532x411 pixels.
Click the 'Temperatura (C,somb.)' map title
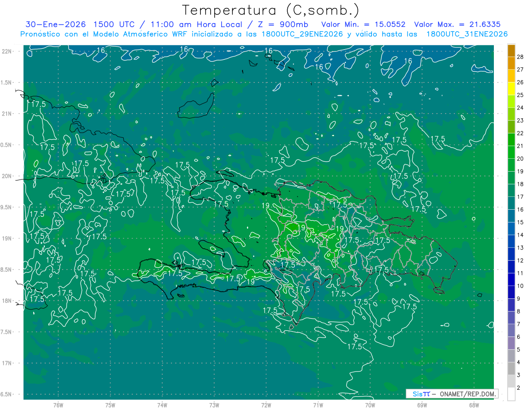tap(270, 11)
